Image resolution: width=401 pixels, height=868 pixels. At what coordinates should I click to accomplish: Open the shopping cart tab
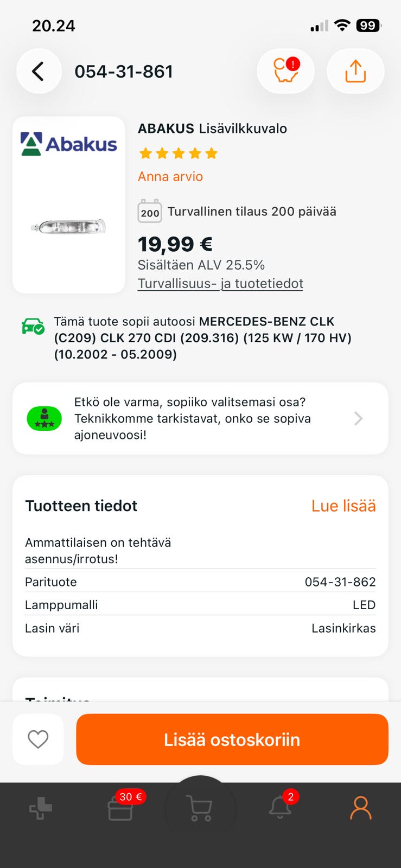(x=199, y=808)
